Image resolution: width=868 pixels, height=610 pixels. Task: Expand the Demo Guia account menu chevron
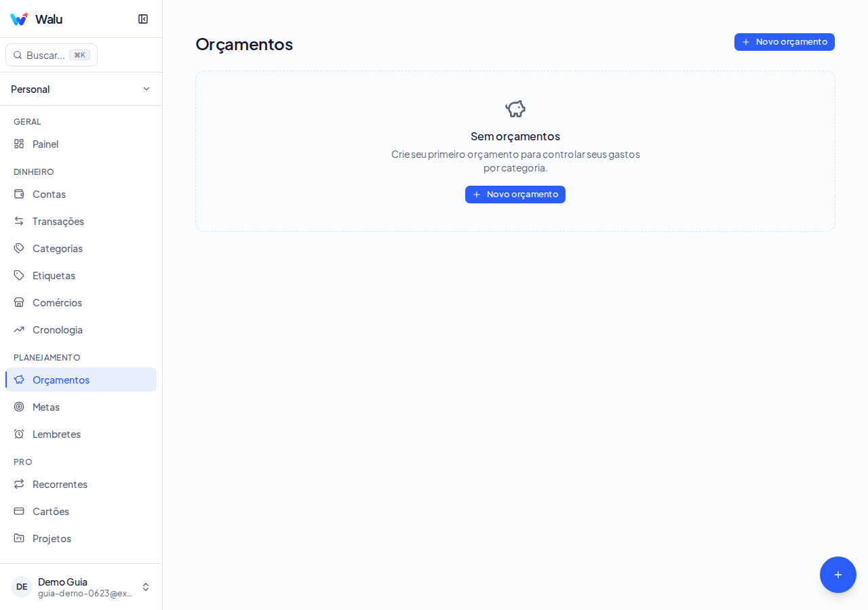pyautogui.click(x=146, y=587)
